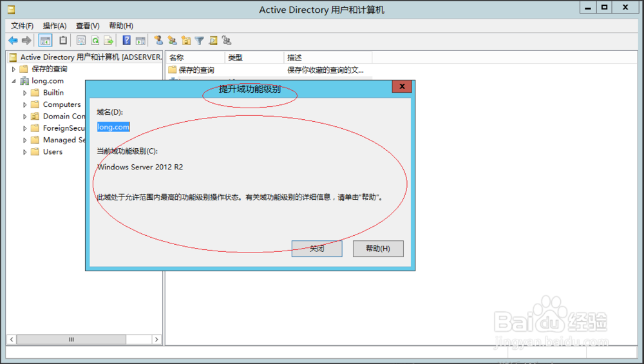Click the tree scrollbar right arrow
Viewport: 644px width, 364px height.
tap(156, 340)
